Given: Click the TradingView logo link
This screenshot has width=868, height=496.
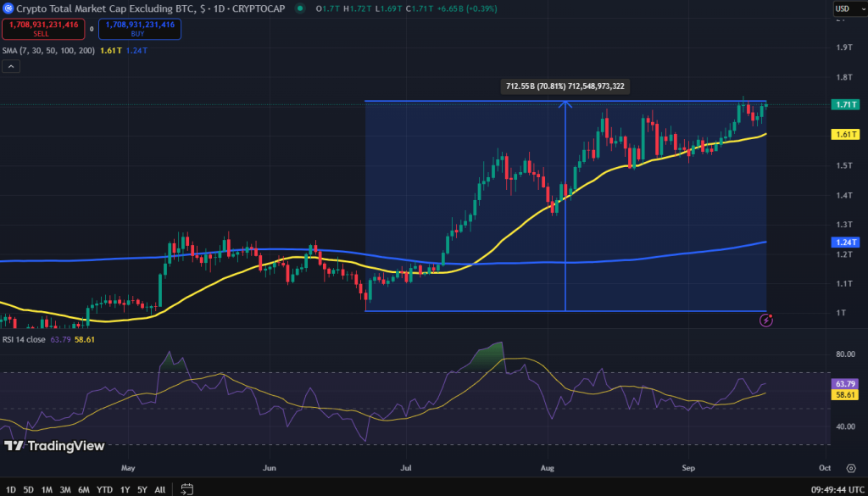Looking at the screenshot, I should point(53,446).
